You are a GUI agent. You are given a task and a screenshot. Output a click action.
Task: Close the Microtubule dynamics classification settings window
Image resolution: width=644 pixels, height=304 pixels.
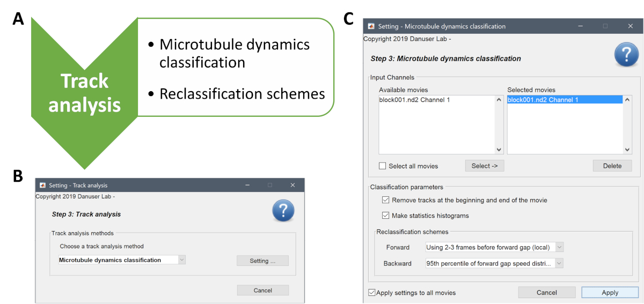pos(630,26)
